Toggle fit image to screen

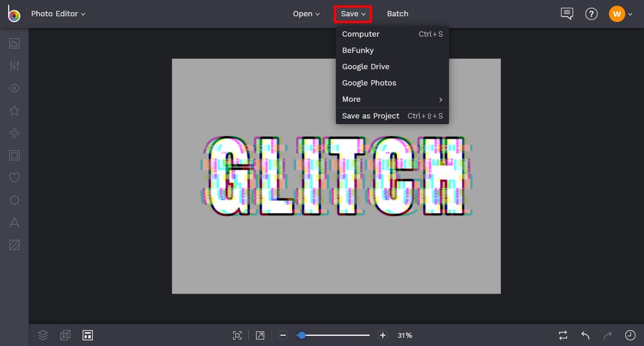[x=237, y=335]
